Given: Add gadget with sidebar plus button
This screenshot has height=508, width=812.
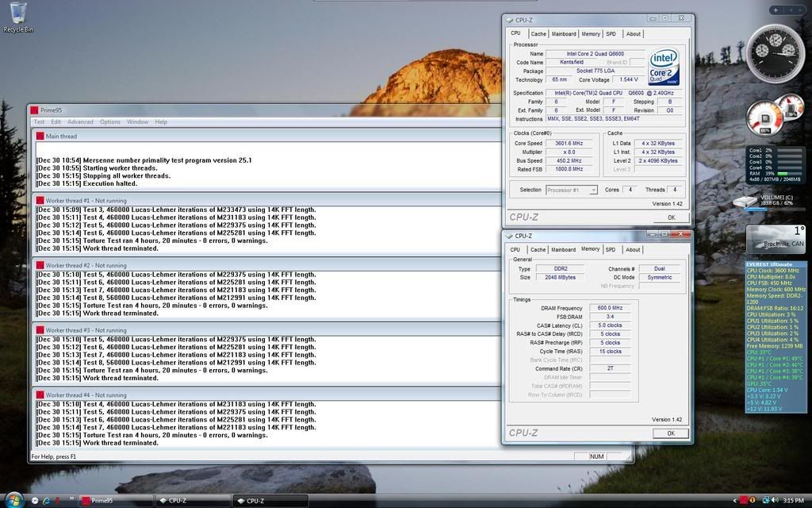Looking at the screenshot, I should tap(776, 10).
